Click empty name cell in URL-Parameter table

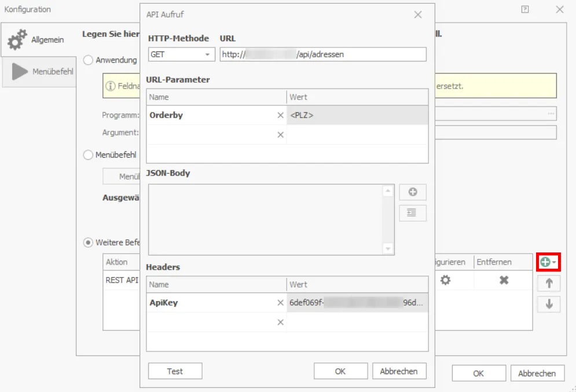(x=211, y=135)
